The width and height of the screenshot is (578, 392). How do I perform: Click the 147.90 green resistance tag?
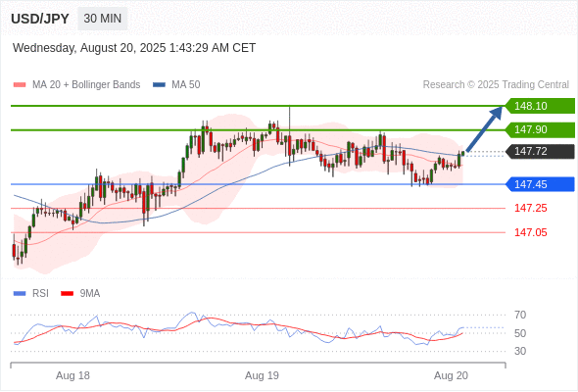tap(540, 129)
